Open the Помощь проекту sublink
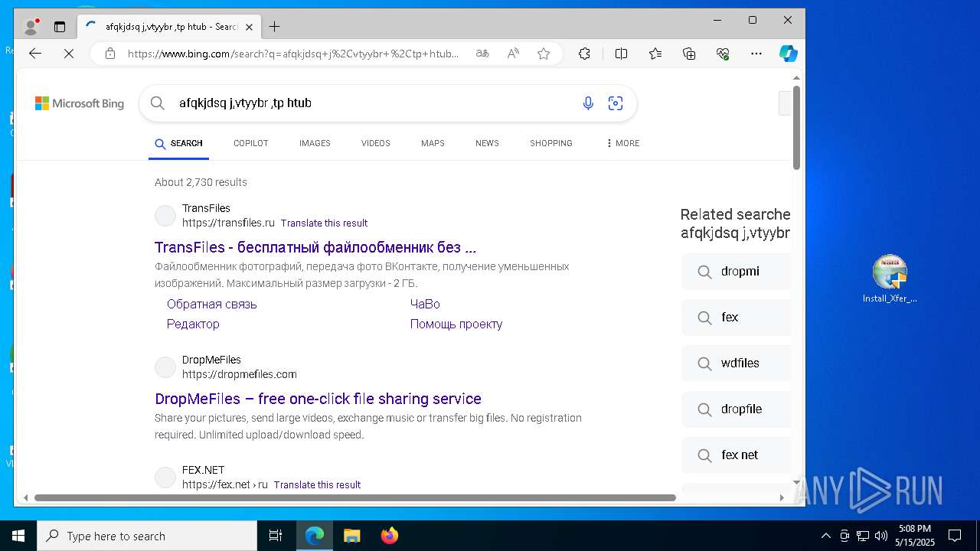Image resolution: width=980 pixels, height=551 pixels. coord(456,324)
